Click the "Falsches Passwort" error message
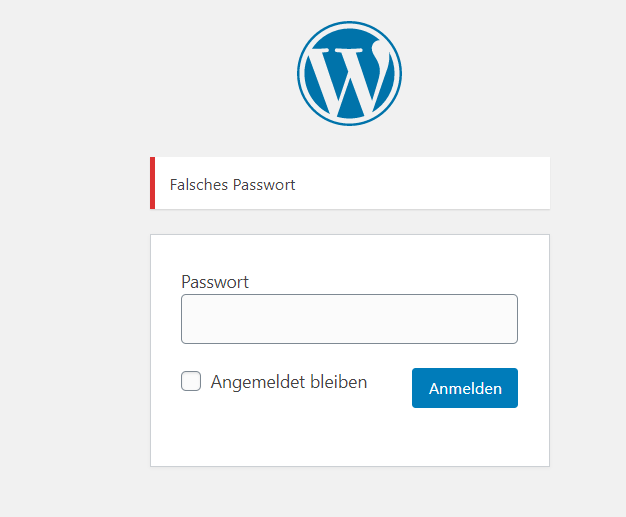This screenshot has height=517, width=626. pos(233,185)
